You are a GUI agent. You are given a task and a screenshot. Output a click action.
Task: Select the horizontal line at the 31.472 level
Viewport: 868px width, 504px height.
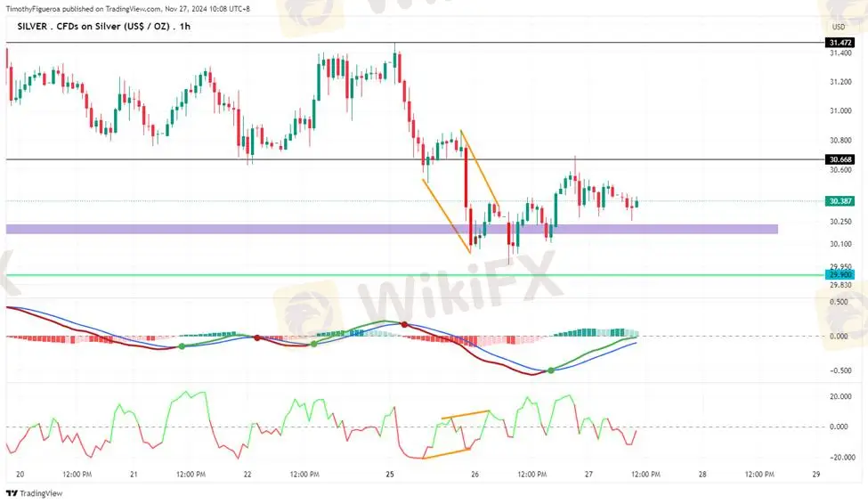point(415,43)
